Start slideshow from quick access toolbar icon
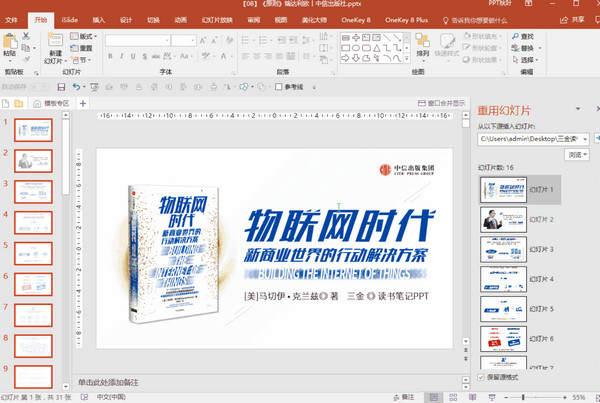The width and height of the screenshot is (600, 403). pos(95,87)
